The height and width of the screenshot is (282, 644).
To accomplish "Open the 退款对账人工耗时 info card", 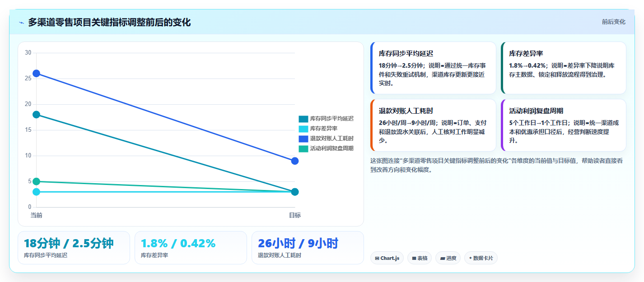I will click(433, 125).
